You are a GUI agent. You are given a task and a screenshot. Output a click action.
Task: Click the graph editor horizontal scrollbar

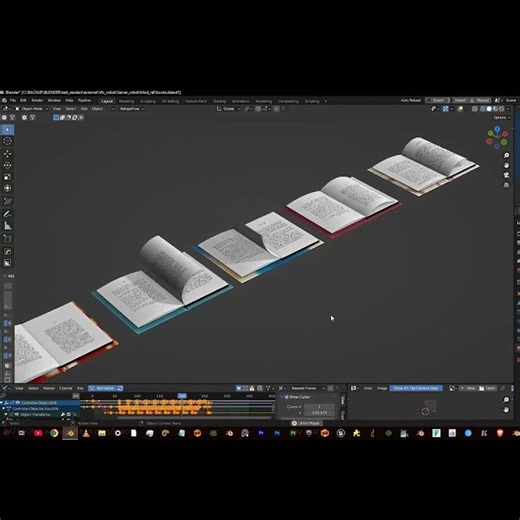[x=195, y=417]
